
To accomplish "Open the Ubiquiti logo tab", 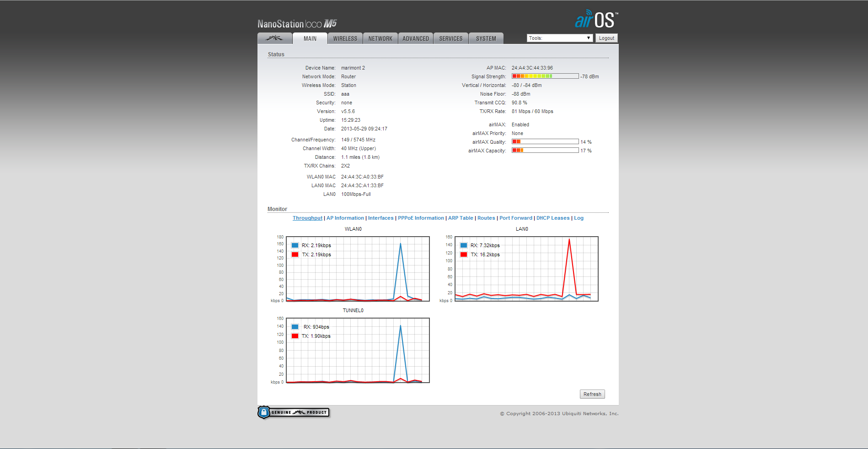I will 274,38.
